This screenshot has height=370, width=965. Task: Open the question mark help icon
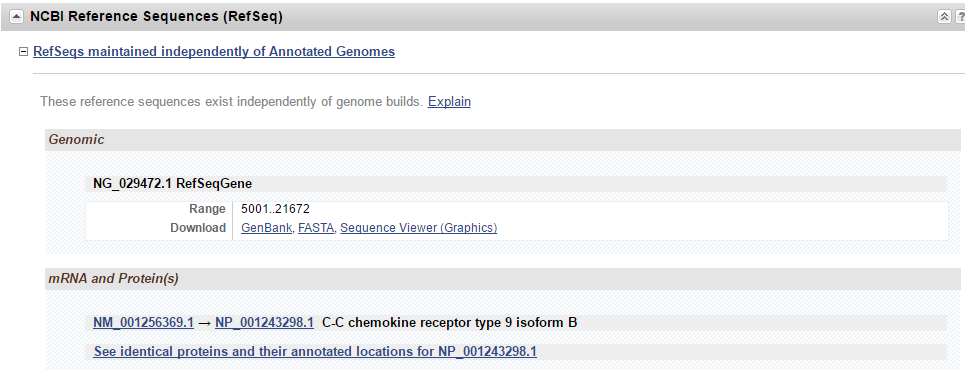click(x=959, y=17)
